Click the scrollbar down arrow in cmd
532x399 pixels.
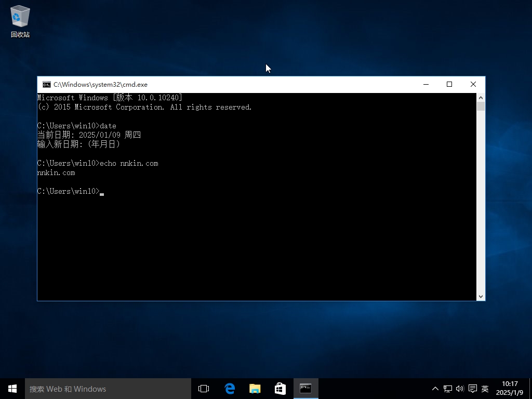point(481,296)
